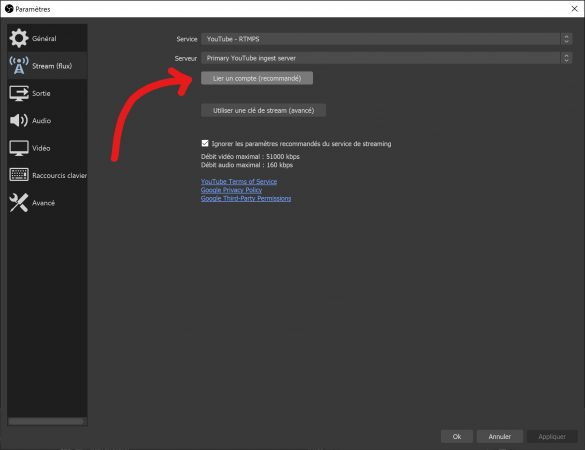Click the Raccourcis clavier keyboard icon
This screenshot has height=450, width=585.
click(19, 175)
